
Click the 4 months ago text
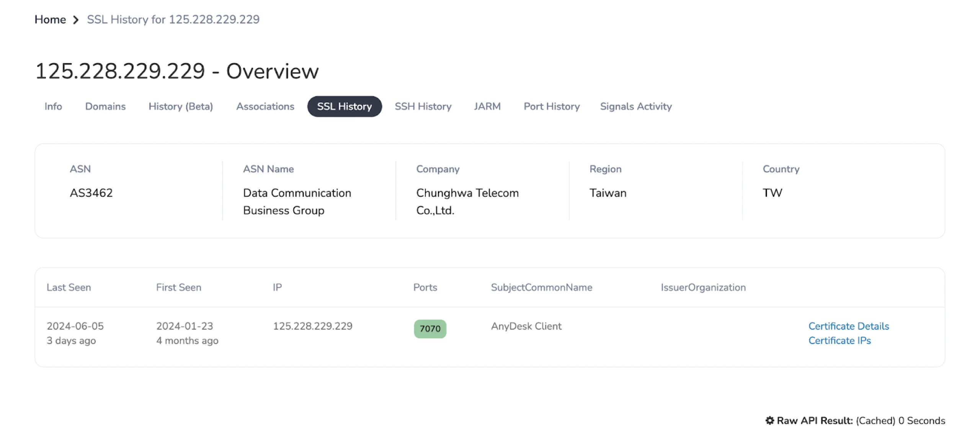click(x=187, y=341)
